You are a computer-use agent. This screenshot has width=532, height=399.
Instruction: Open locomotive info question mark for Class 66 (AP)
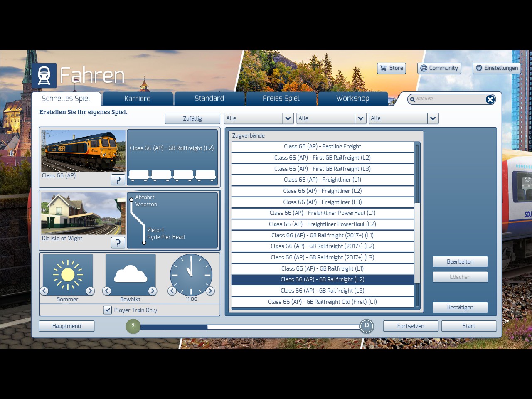tap(118, 180)
